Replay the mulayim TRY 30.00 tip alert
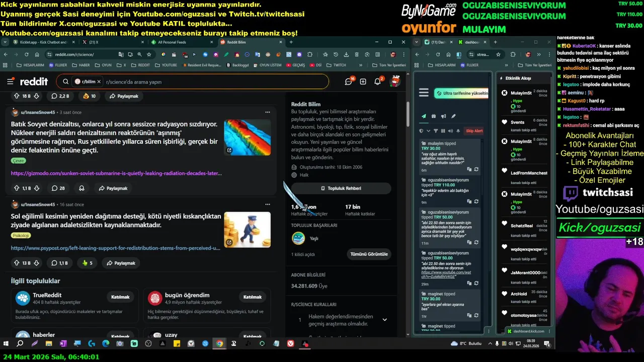Screen dimensions: 644x362 pos(476,169)
